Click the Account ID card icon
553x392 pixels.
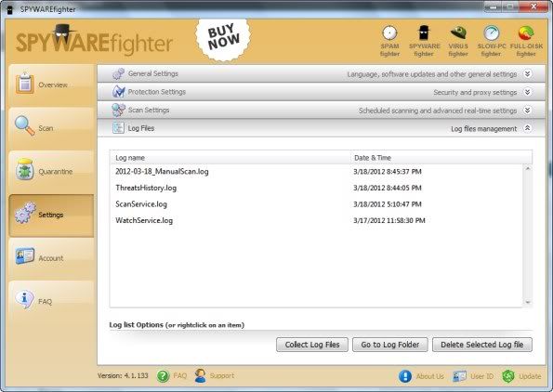click(x=25, y=256)
